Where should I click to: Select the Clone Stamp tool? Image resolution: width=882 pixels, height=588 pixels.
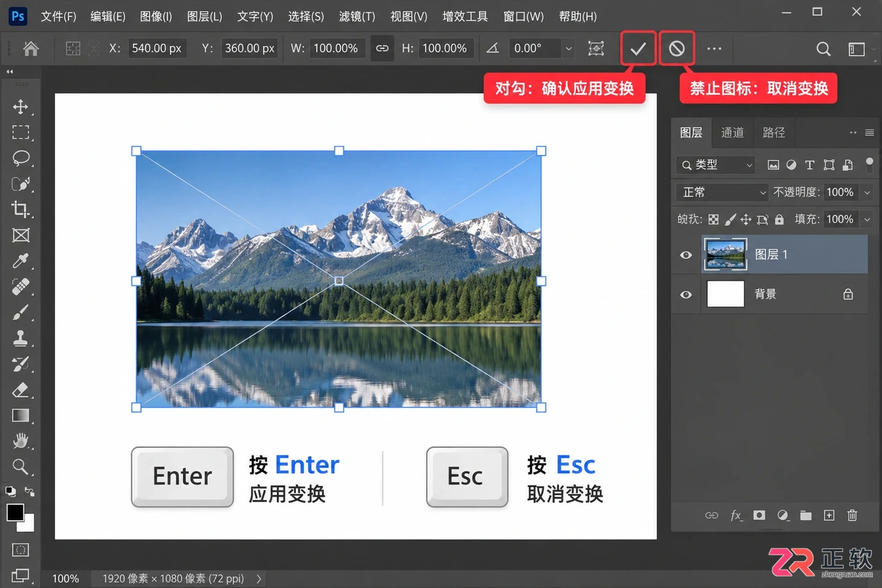pyautogui.click(x=20, y=338)
